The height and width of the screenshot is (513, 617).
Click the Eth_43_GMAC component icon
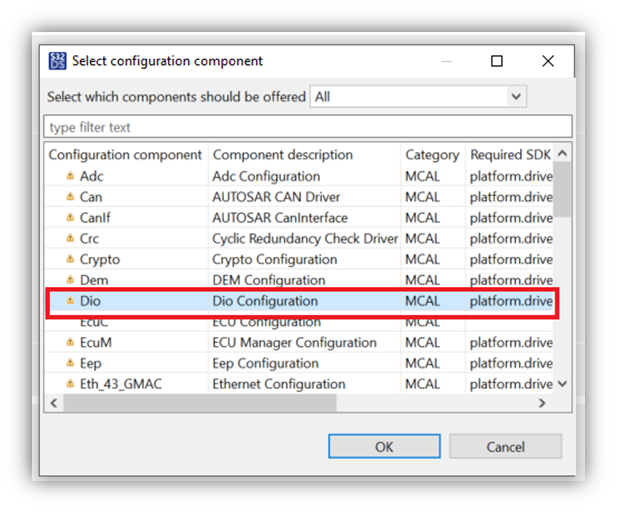pos(70,384)
